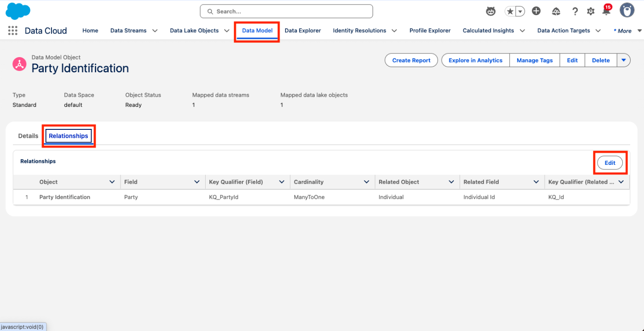Switch to the Relationships tab
Image resolution: width=644 pixels, height=331 pixels.
69,136
